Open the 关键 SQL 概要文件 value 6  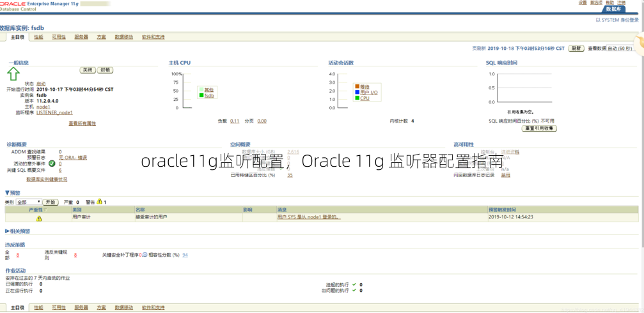60,169
